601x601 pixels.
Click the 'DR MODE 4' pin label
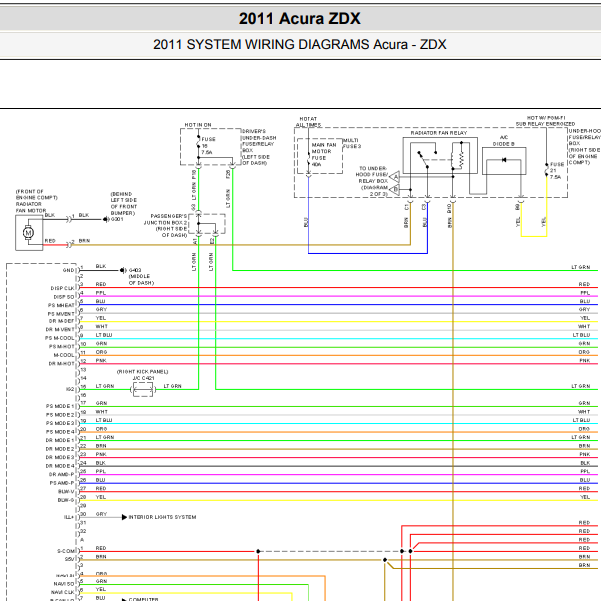(x=60, y=466)
